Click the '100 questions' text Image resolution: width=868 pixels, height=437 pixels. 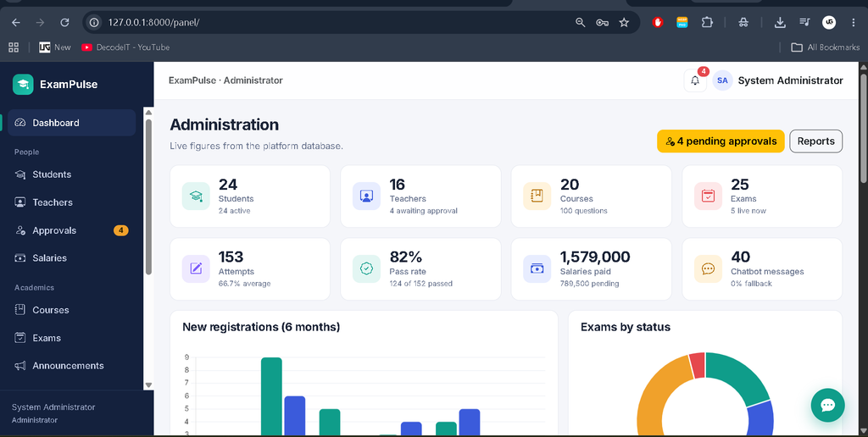pos(583,211)
